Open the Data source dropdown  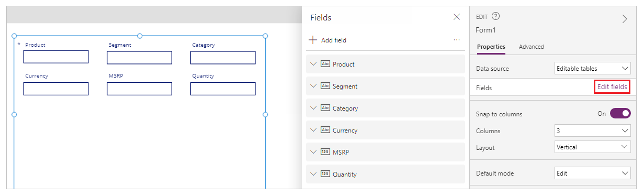point(592,68)
